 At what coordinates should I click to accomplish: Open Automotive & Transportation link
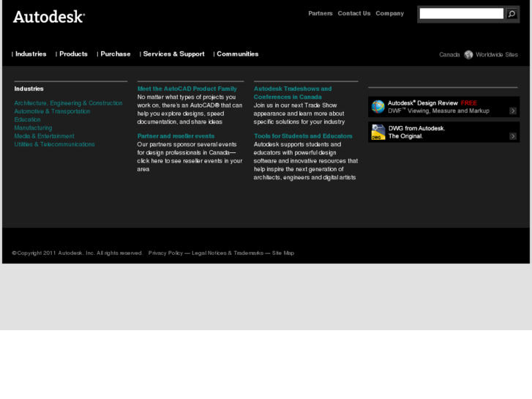pos(52,111)
